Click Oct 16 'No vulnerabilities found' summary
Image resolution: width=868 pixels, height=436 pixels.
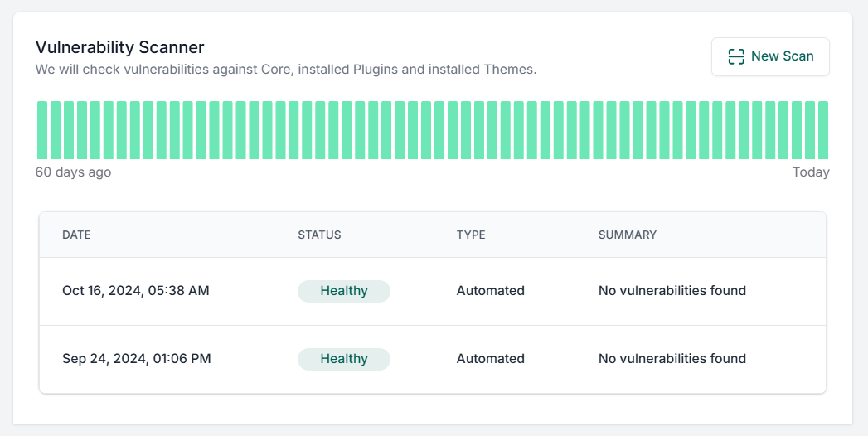tap(672, 291)
